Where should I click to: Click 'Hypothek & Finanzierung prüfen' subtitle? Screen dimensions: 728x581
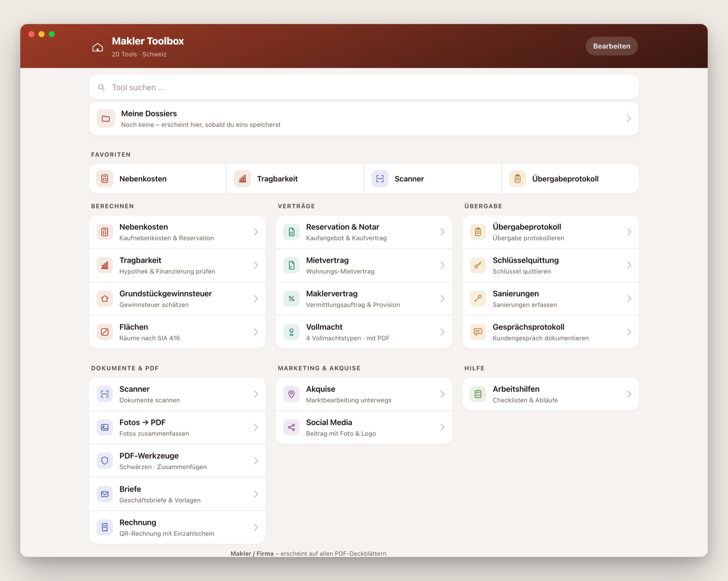click(167, 271)
